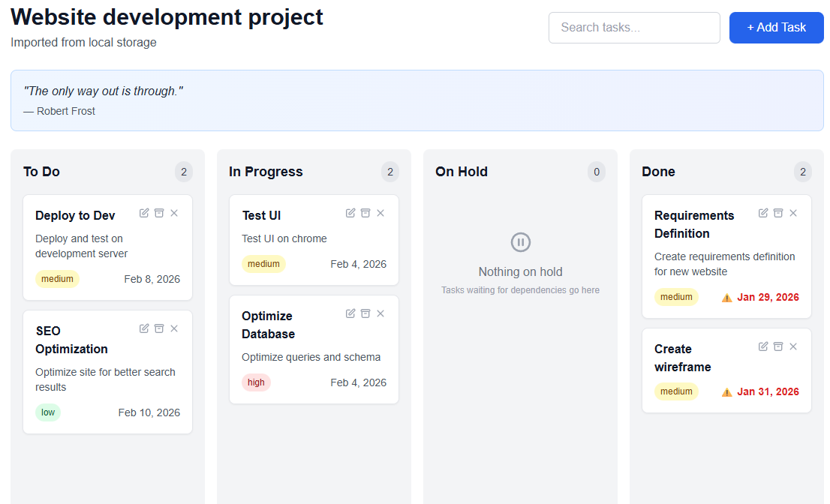Click edit icon on Create wireframe card
Screen dimensions: 830x504
click(x=763, y=346)
